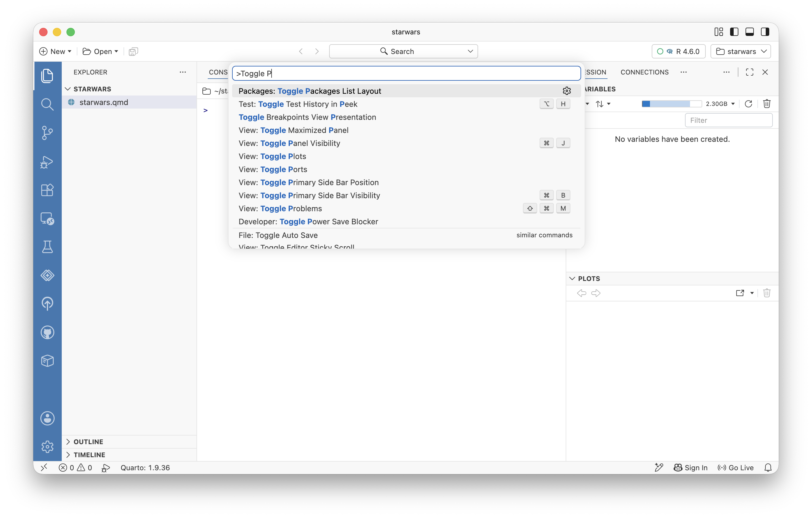Select File: Toggle Auto Save command

point(406,235)
